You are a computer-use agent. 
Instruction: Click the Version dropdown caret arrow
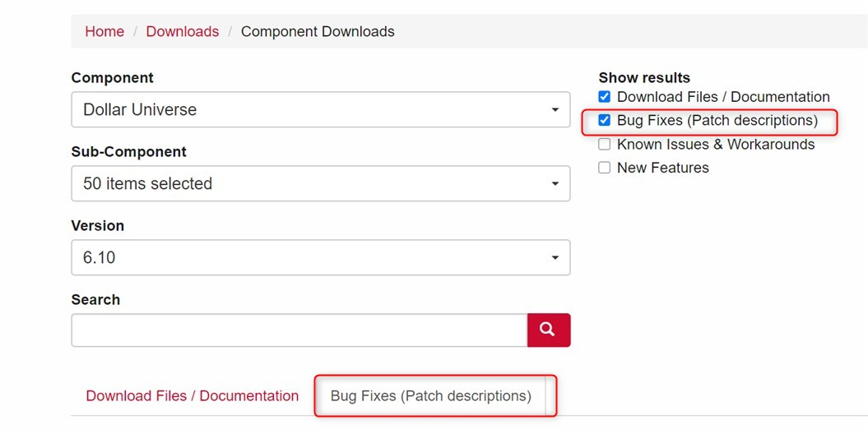click(555, 258)
